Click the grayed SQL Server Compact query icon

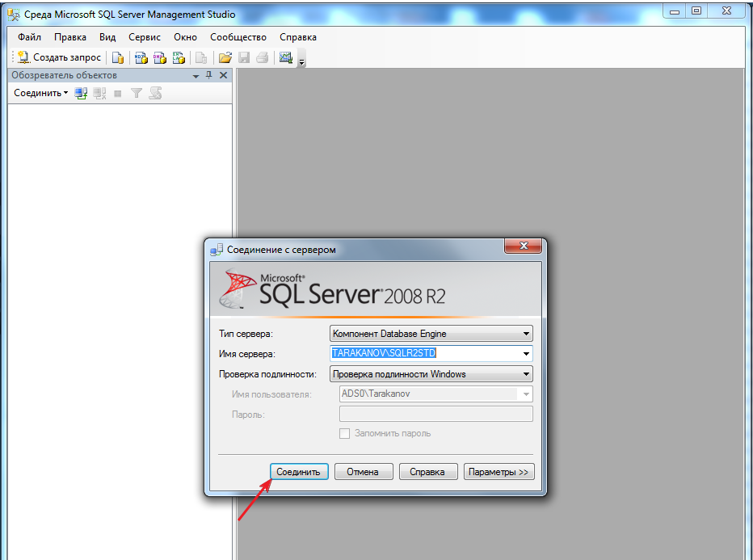201,57
